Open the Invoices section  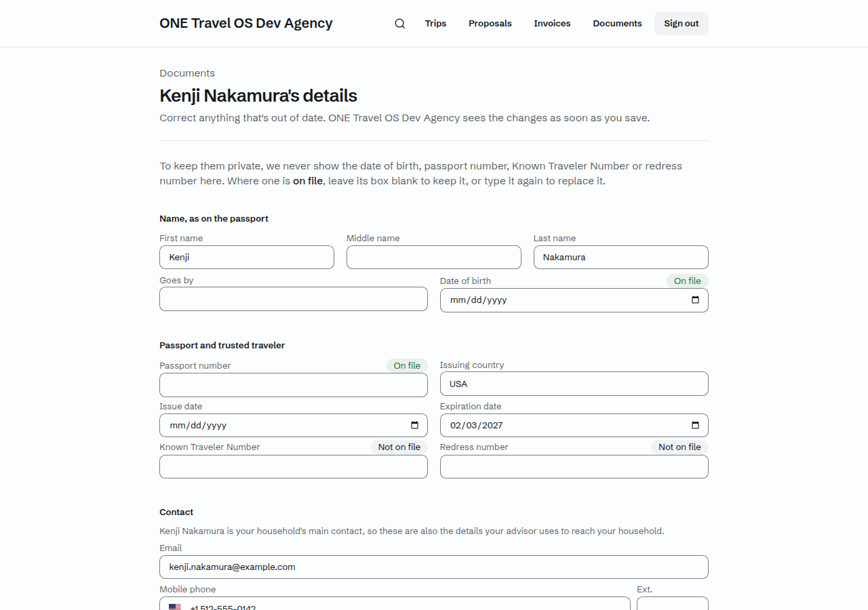[552, 24]
